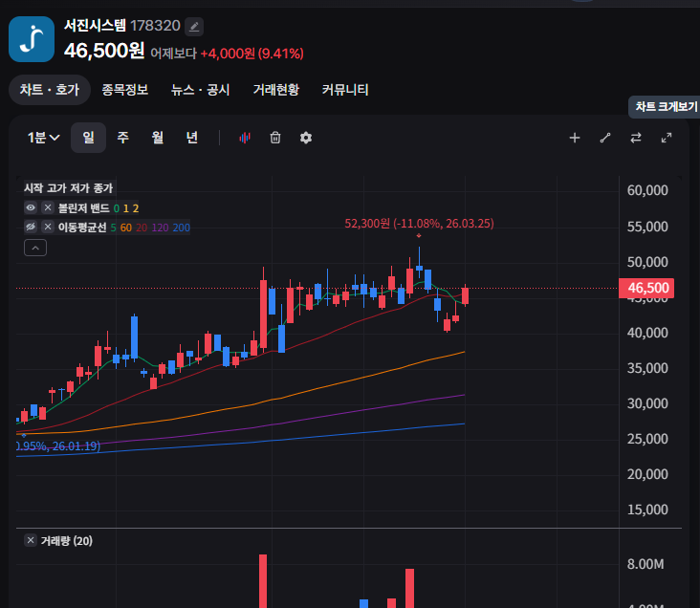
Task: Click the 26.01.19 low price marker
Action: pyautogui.click(x=58, y=445)
